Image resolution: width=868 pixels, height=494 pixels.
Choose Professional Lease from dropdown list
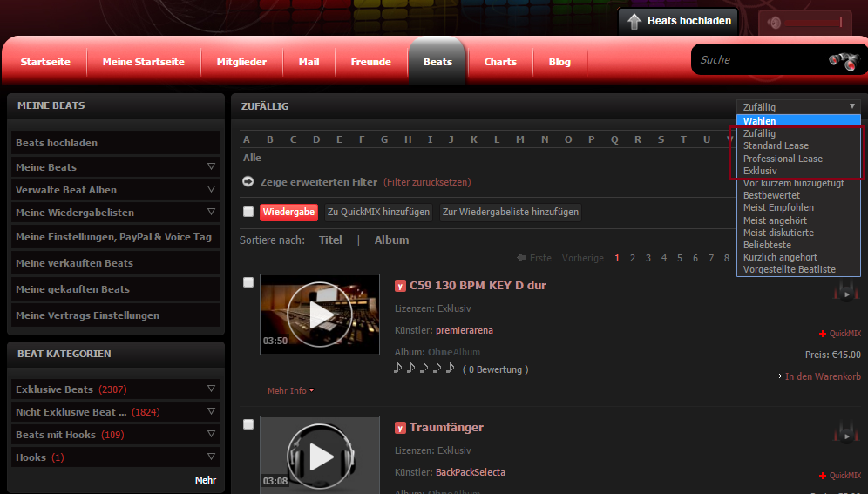coord(783,159)
